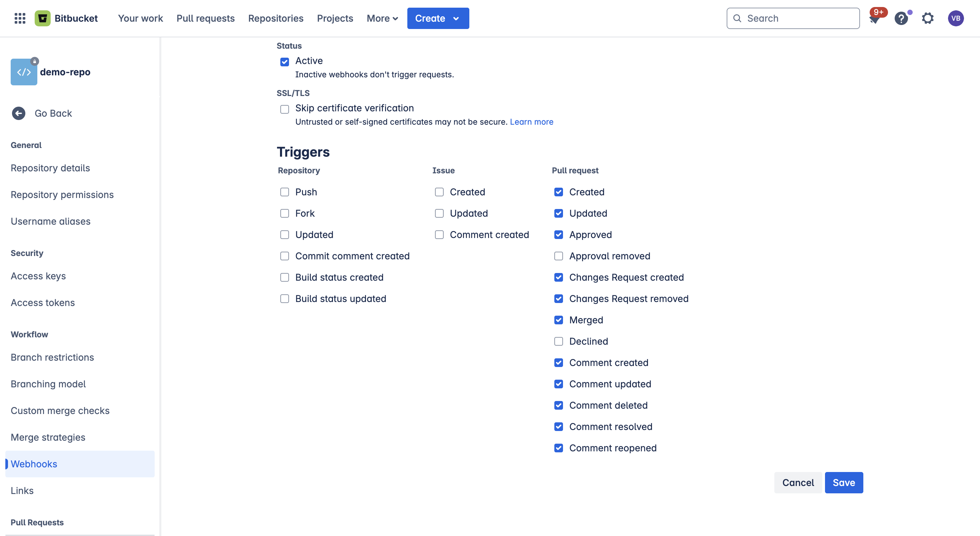Viewport: 980px width, 536px height.
Task: Enable the Declined pull request trigger
Action: [x=558, y=342]
